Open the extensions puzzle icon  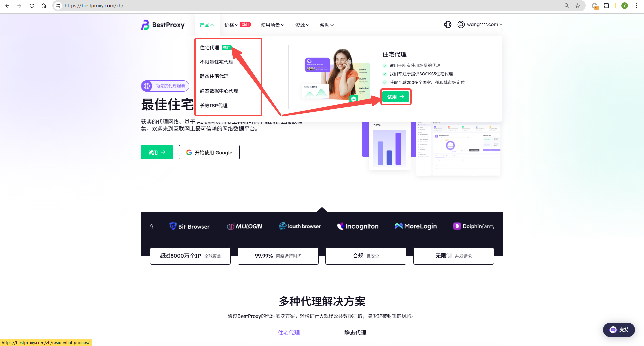click(x=606, y=6)
